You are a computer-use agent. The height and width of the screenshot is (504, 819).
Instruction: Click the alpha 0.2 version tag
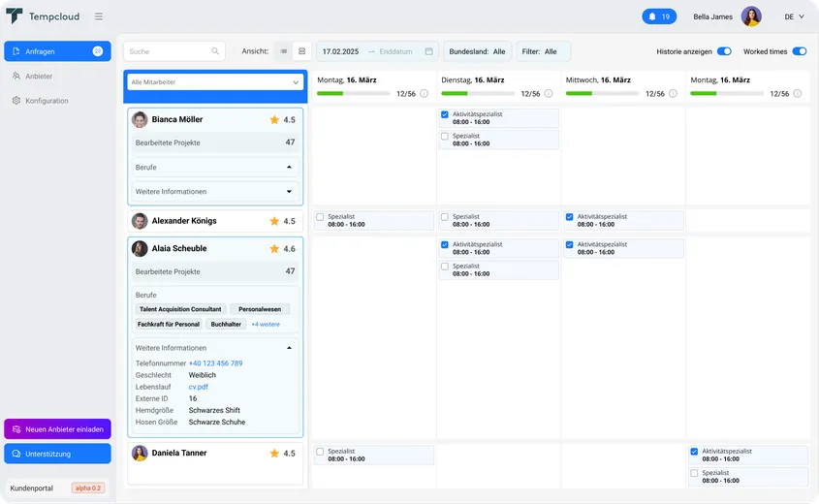pos(88,488)
